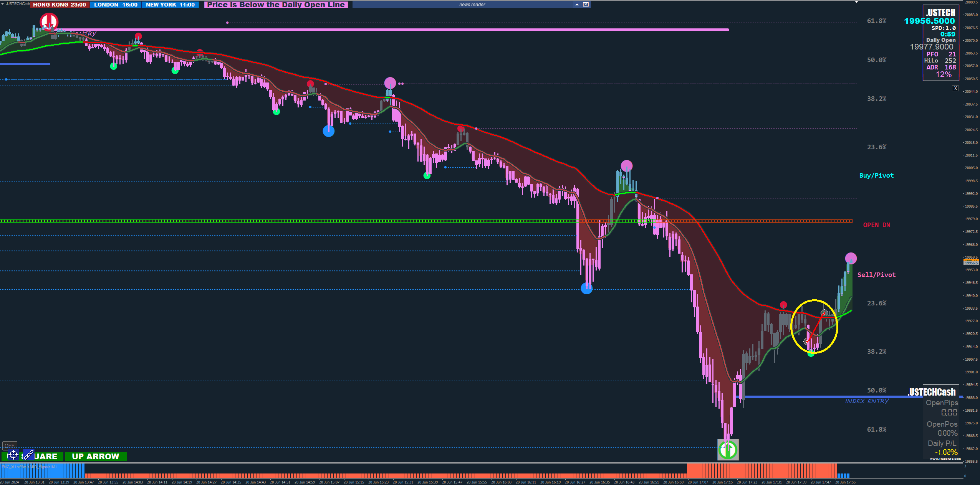
Task: Click the orange-red histogram bar area
Action: click(x=760, y=470)
